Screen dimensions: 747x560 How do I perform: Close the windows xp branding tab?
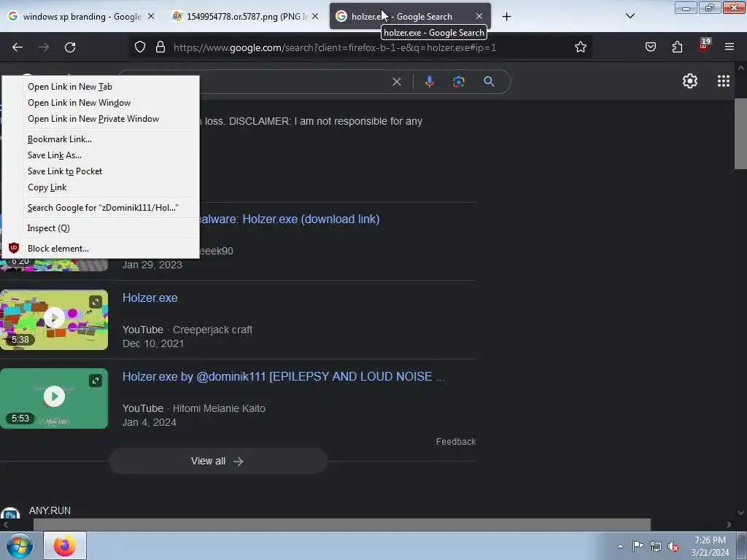pos(150,17)
